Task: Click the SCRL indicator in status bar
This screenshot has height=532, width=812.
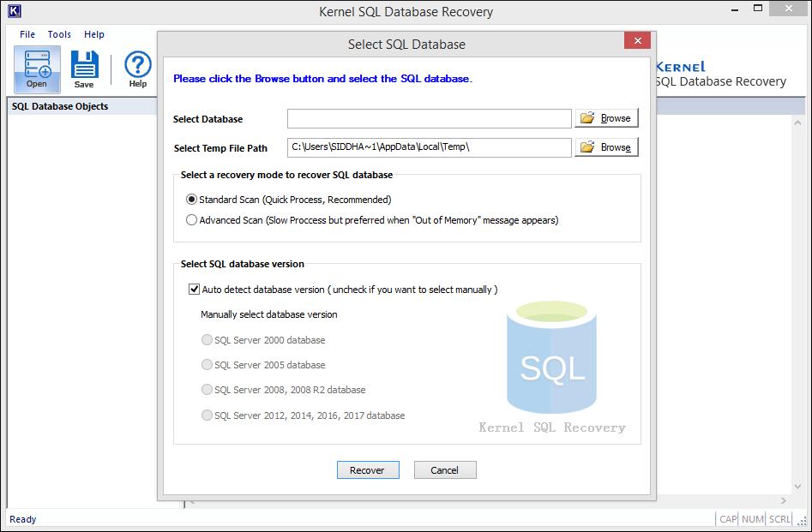Action: tap(779, 519)
